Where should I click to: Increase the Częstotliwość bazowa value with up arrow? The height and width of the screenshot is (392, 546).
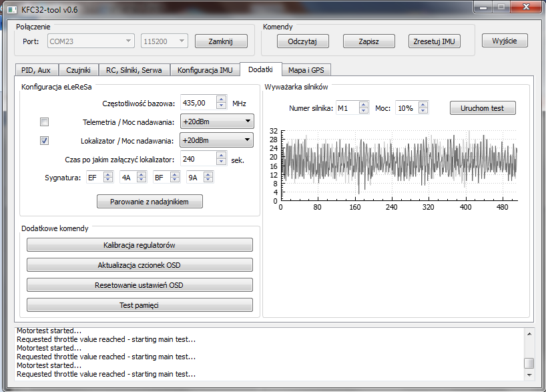222,100
